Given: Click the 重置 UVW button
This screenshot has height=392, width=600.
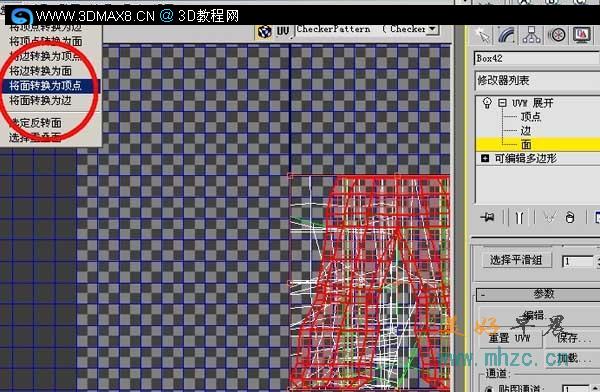Looking at the screenshot, I should (x=510, y=338).
